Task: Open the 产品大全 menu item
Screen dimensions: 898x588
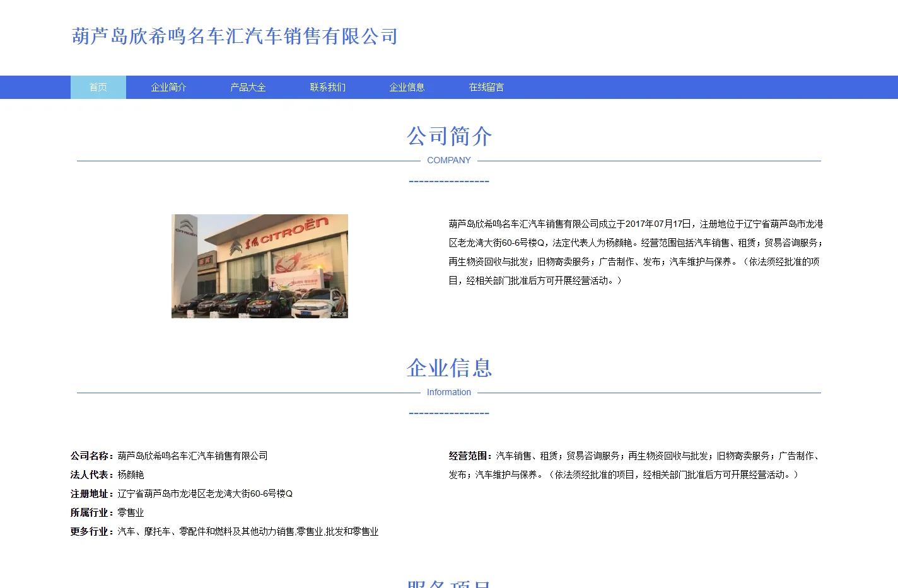Action: pos(248,87)
